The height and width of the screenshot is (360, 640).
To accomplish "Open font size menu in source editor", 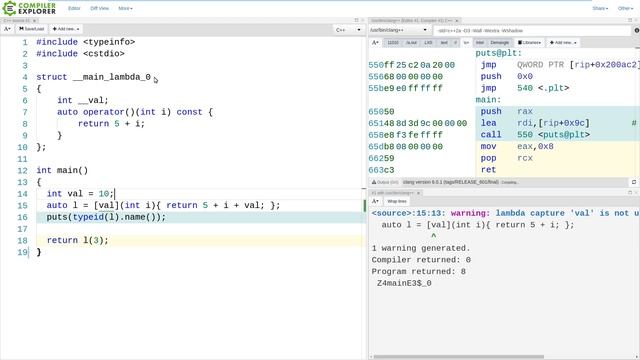I will (x=7, y=29).
